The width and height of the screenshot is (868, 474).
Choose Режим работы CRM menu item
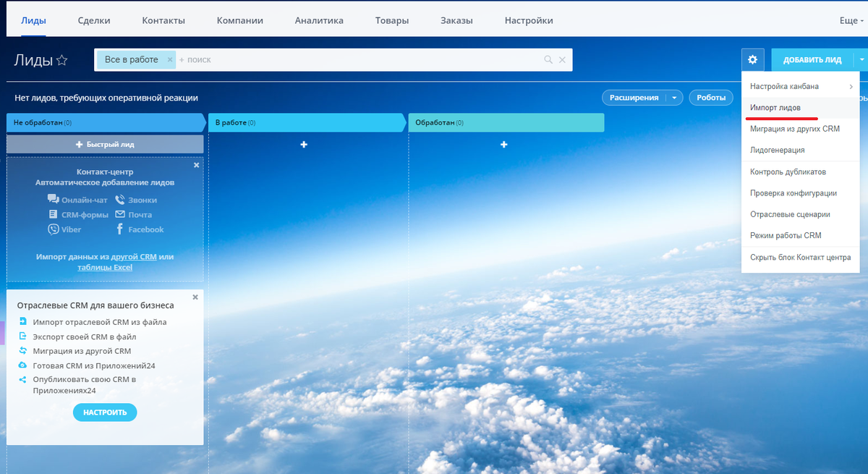pos(800,235)
